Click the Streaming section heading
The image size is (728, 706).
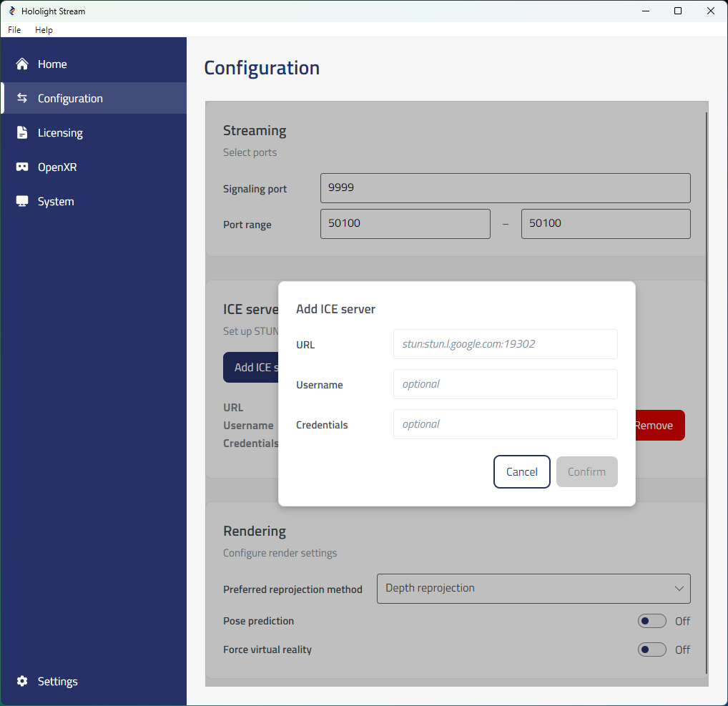(x=255, y=130)
